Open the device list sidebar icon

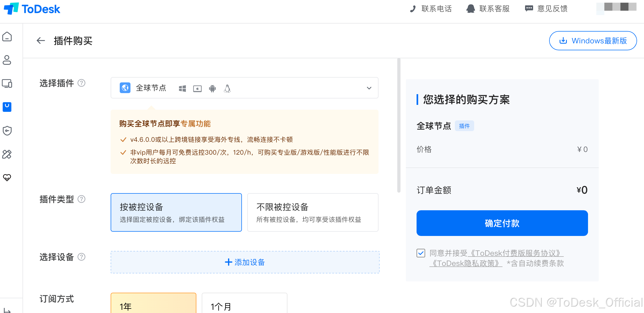[x=7, y=83]
